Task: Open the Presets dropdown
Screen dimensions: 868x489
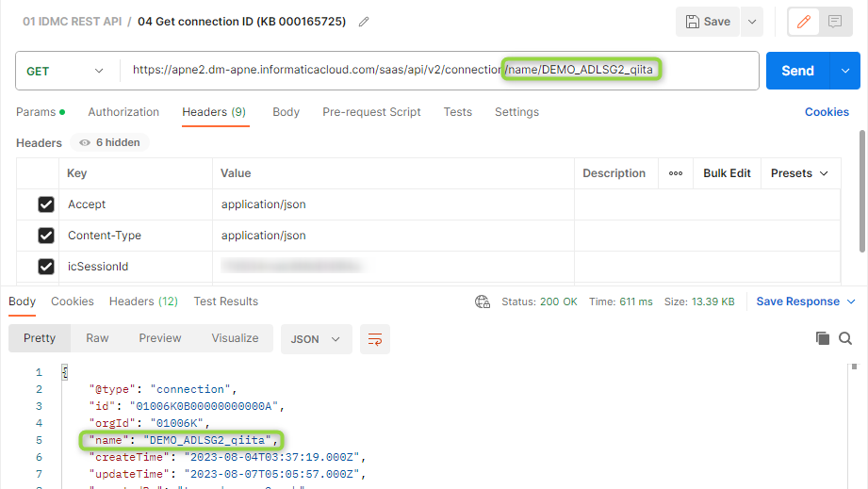Action: click(799, 173)
